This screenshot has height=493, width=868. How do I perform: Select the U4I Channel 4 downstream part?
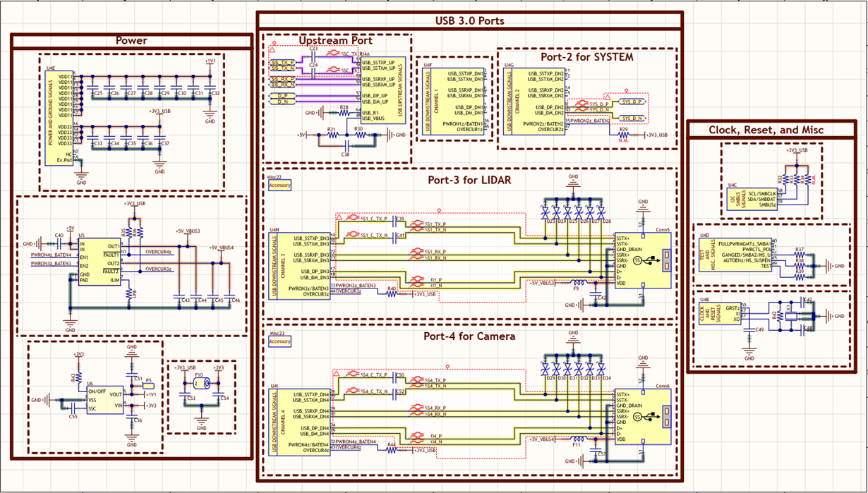tap(301, 422)
